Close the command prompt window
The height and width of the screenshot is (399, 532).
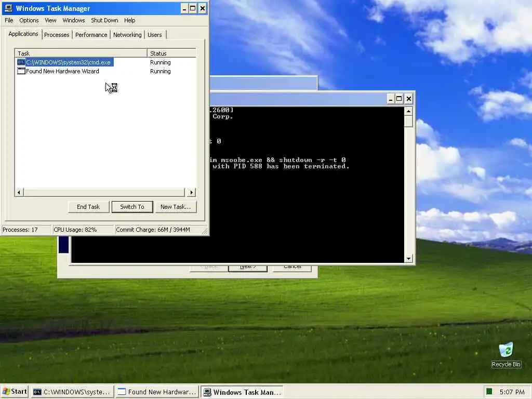(409, 99)
